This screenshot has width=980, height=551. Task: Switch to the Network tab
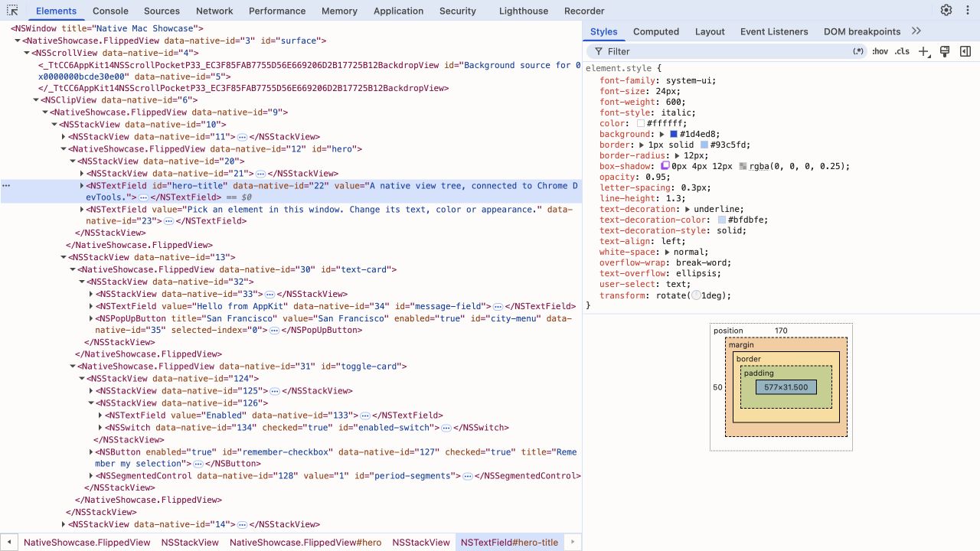tap(214, 11)
